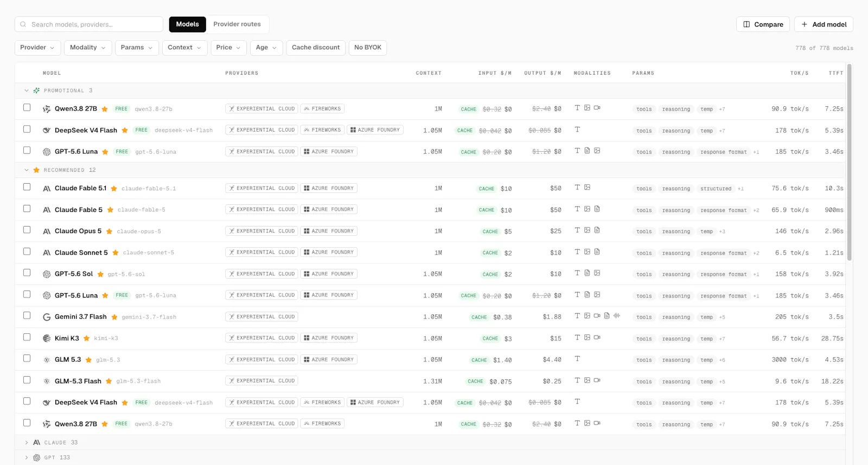868x465 pixels.
Task: Sort by the Context column header
Action: pos(429,73)
